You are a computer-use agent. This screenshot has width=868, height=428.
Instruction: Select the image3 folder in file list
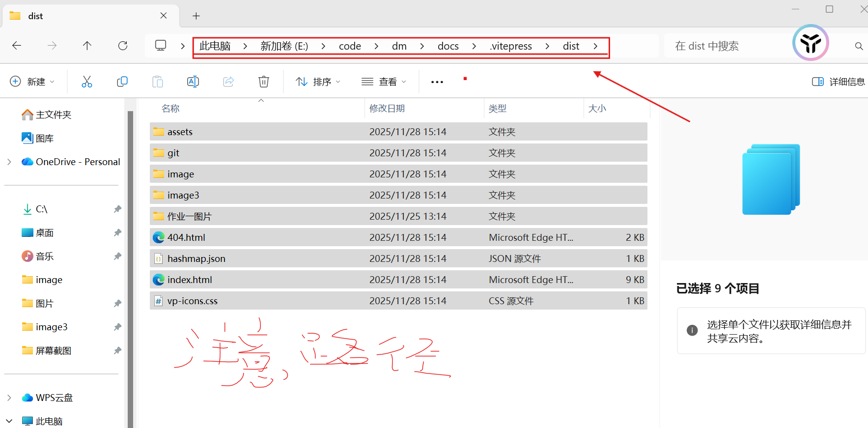click(398, 195)
